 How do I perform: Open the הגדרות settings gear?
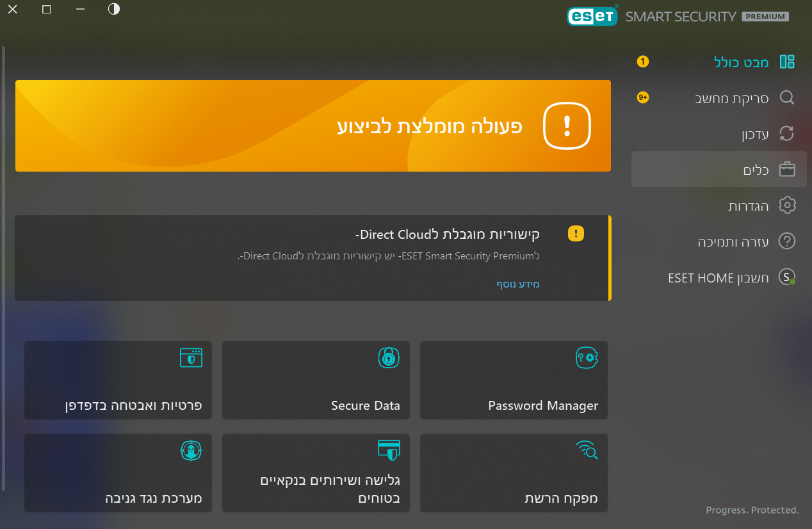click(x=788, y=205)
